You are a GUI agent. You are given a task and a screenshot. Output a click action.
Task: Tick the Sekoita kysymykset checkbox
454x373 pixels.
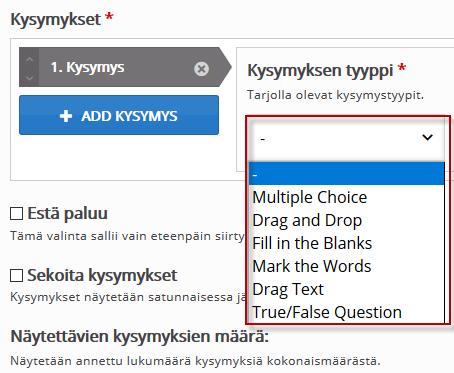tap(16, 276)
